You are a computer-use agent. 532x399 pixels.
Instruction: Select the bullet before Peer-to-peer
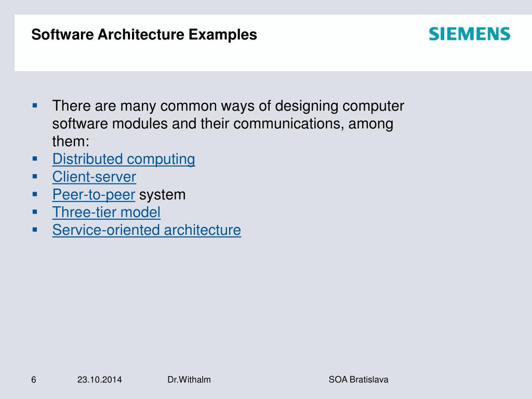pyautogui.click(x=35, y=193)
